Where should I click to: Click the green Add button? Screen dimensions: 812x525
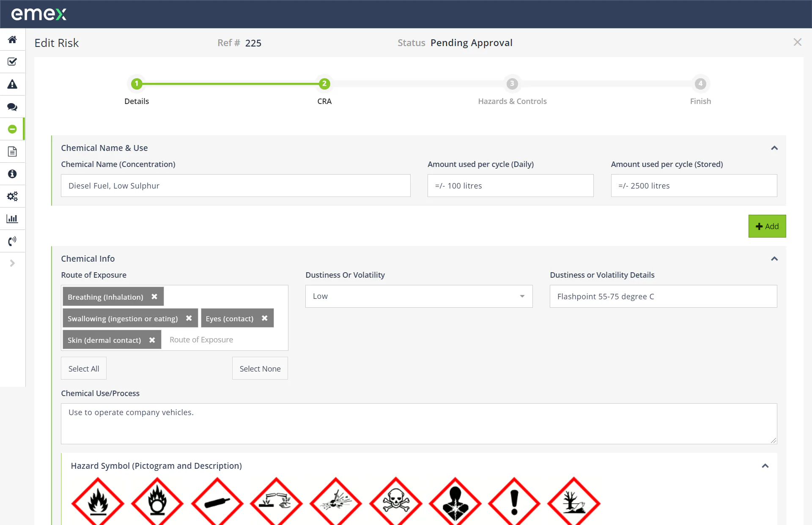767,226
